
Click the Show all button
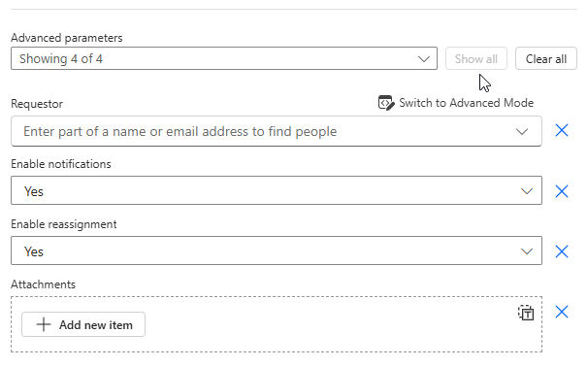[x=475, y=58]
